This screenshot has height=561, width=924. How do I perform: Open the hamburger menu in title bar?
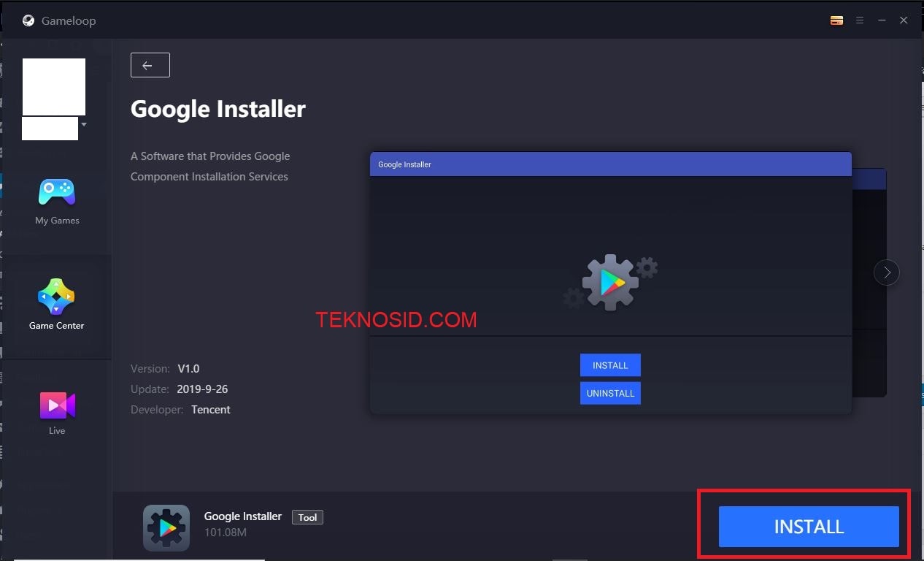pyautogui.click(x=860, y=20)
